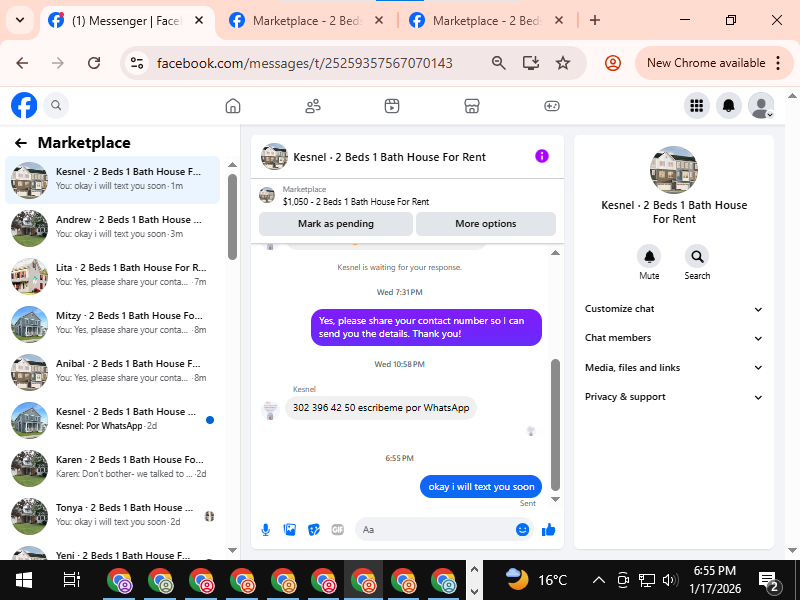Expand Media, files and links section

pos(673,367)
